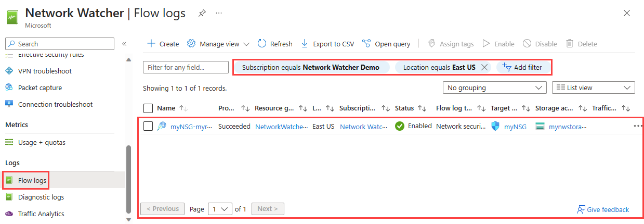Click the Open query icon
Image resolution: width=644 pixels, height=224 pixels.
point(366,44)
